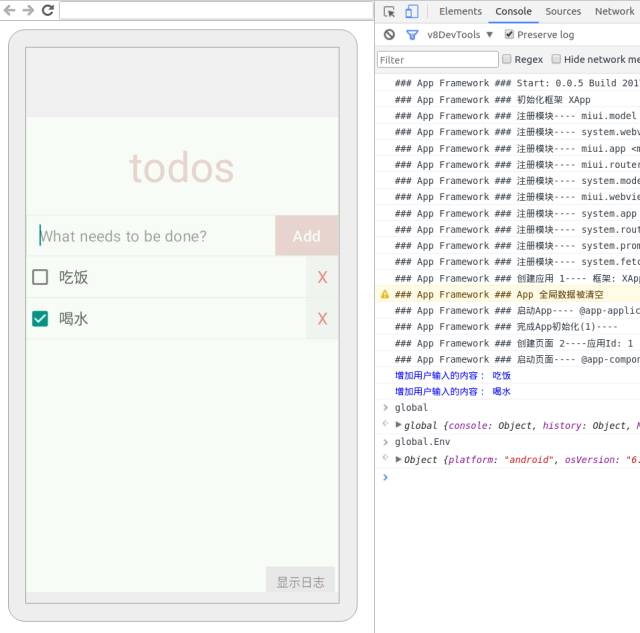Delete the 喝水 todo with its X
The image size is (640, 633).
pos(322,319)
